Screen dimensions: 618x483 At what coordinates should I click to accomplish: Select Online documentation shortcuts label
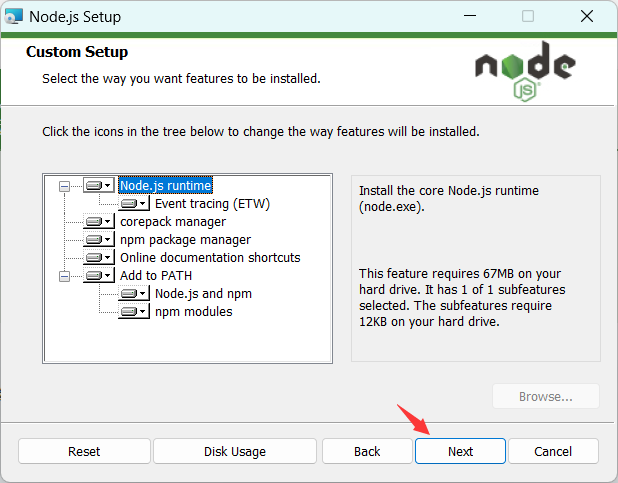tap(210, 257)
